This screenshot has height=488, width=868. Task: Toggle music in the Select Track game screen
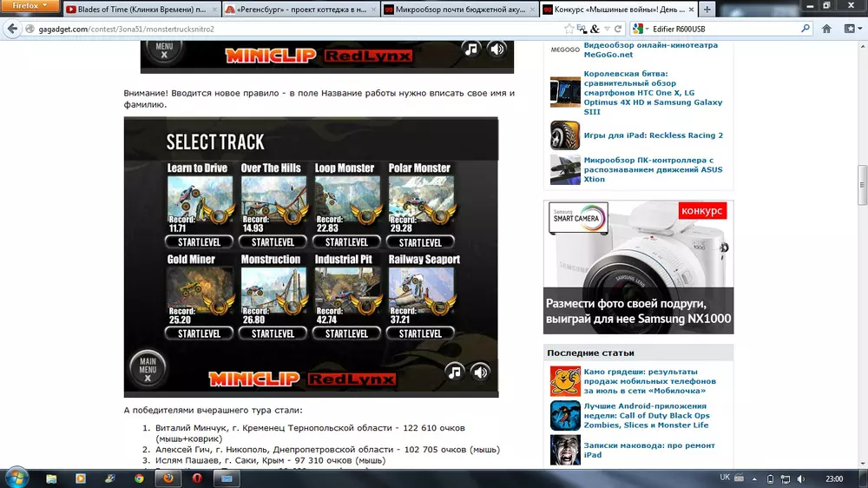[454, 373]
